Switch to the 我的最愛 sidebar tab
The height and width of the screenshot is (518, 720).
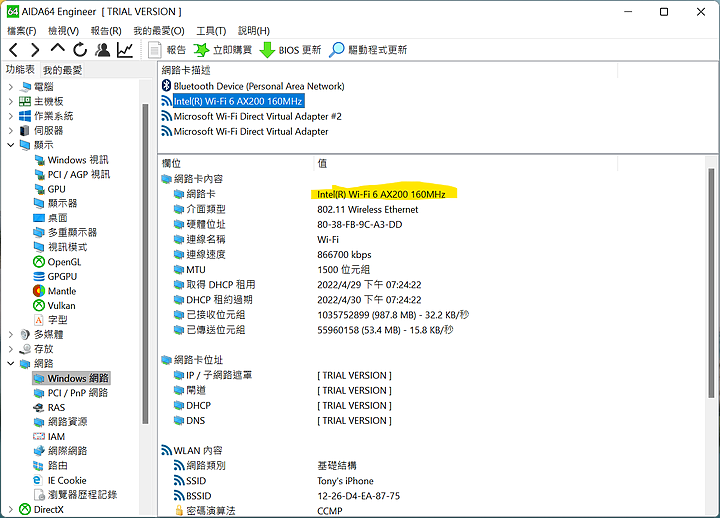coord(62,70)
